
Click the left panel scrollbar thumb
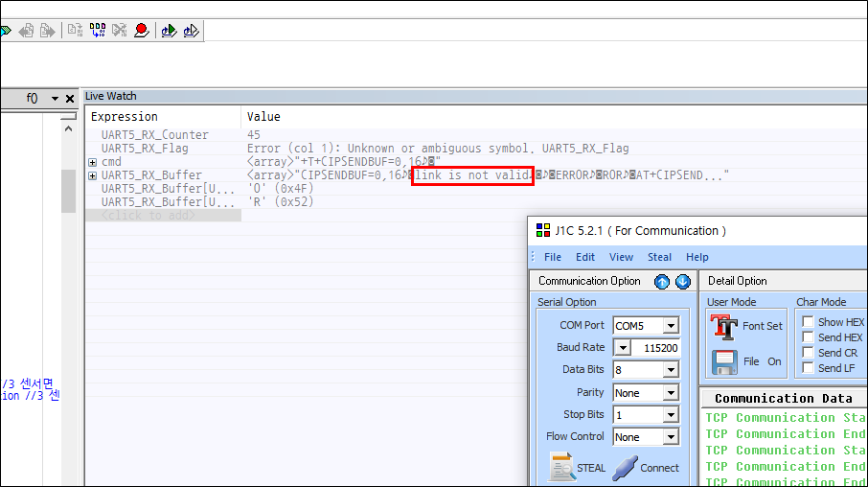pyautogui.click(x=69, y=191)
